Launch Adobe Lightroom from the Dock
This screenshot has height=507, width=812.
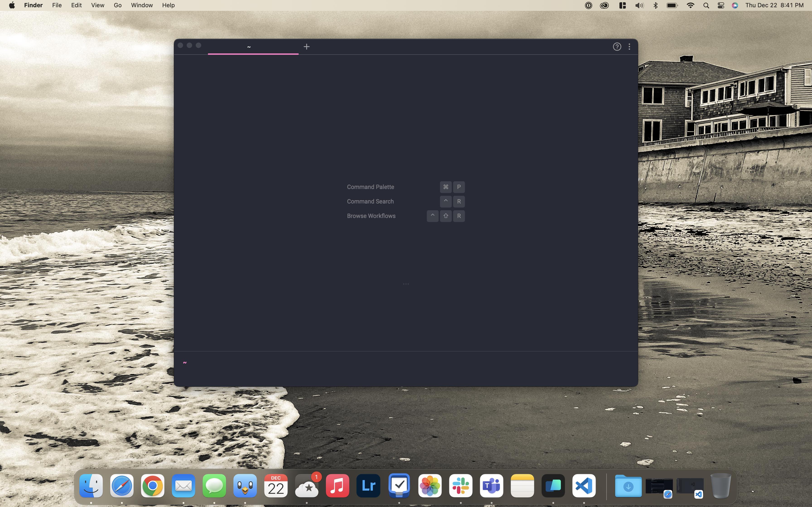tap(368, 485)
